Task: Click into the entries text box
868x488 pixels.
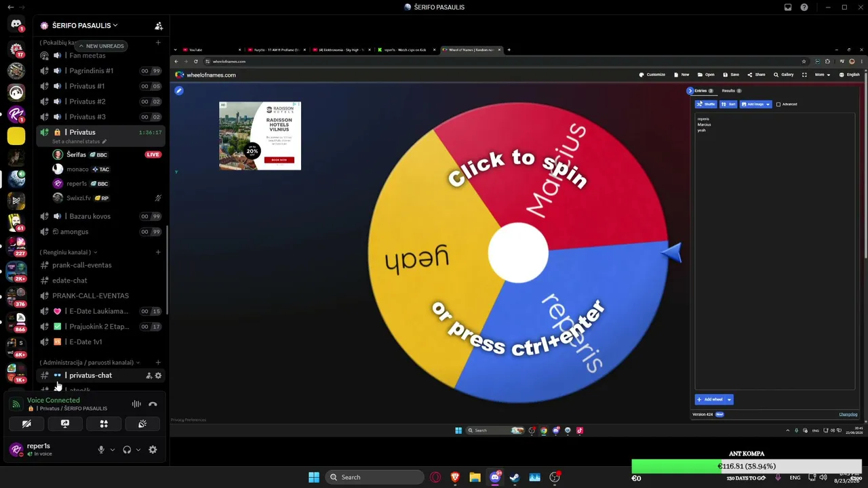Action: point(774,251)
